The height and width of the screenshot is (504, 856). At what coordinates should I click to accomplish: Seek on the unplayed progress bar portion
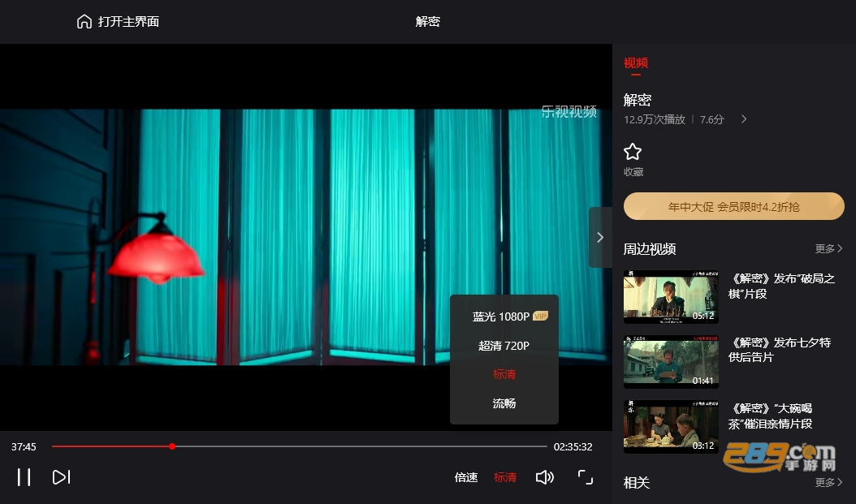pos(361,446)
